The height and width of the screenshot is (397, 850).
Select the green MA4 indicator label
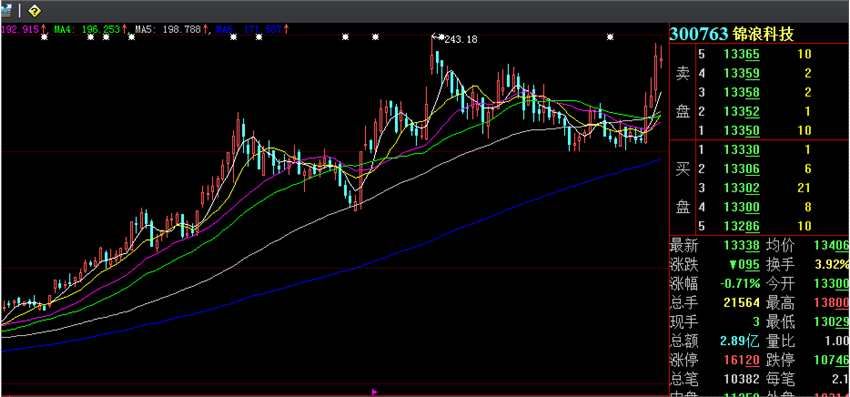coord(87,29)
